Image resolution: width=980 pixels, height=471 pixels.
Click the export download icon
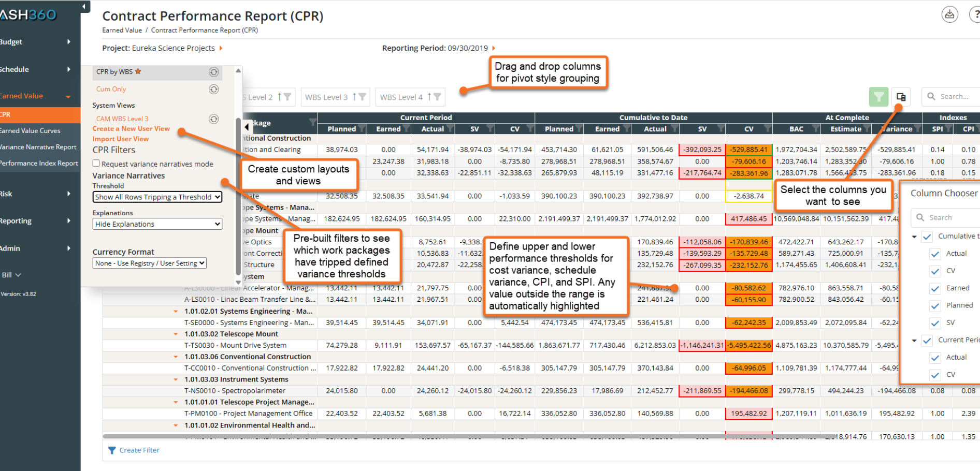coord(949,14)
